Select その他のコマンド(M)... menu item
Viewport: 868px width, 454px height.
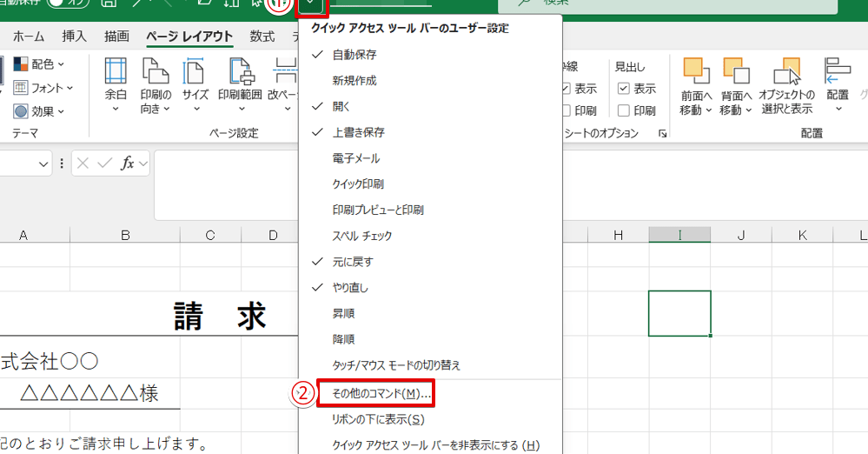click(x=375, y=394)
